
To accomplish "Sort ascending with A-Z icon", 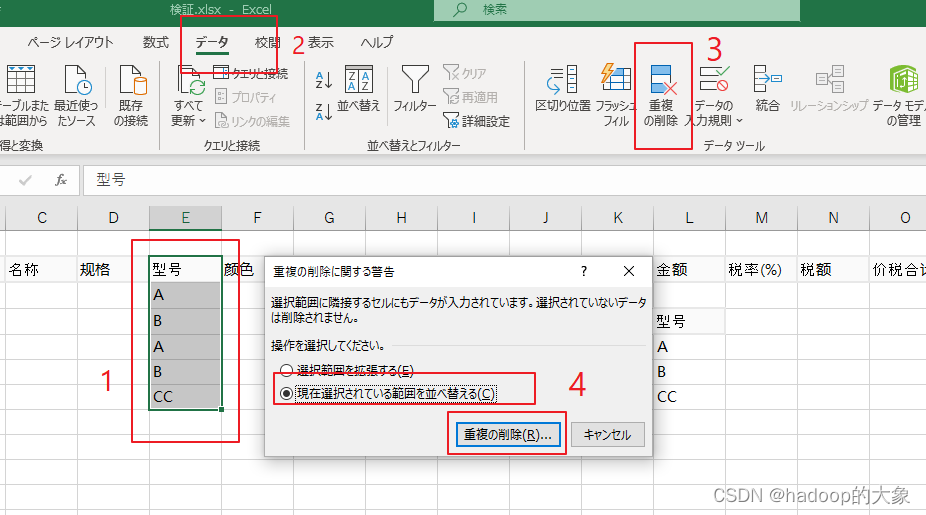I will [324, 80].
